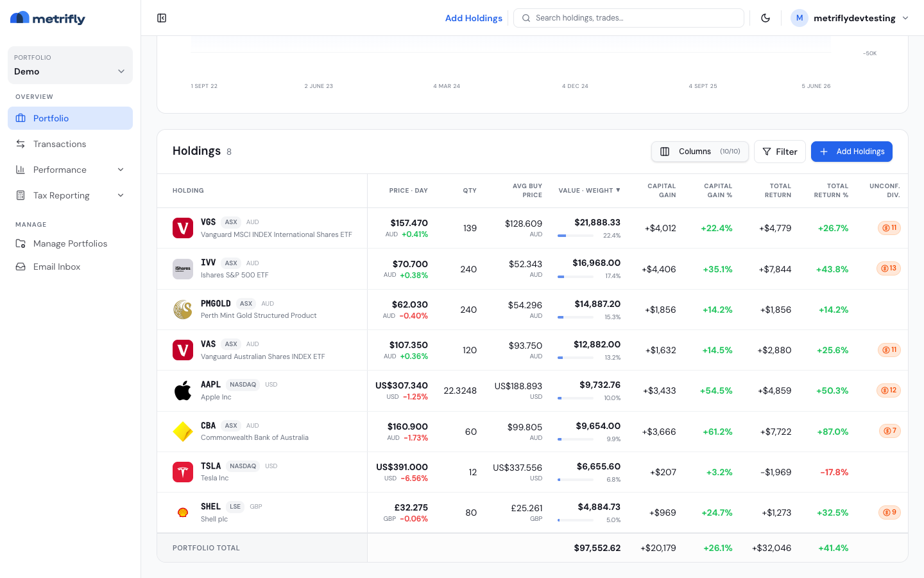Image resolution: width=924 pixels, height=578 pixels.
Task: Click the VAS quantity 120
Action: (470, 350)
